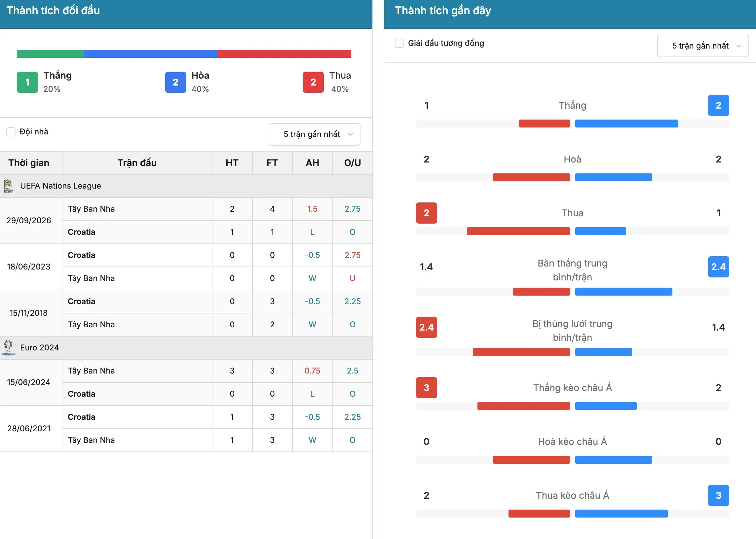The width and height of the screenshot is (756, 539).
Task: Select the UEFA Nations League group row
Action: click(186, 186)
